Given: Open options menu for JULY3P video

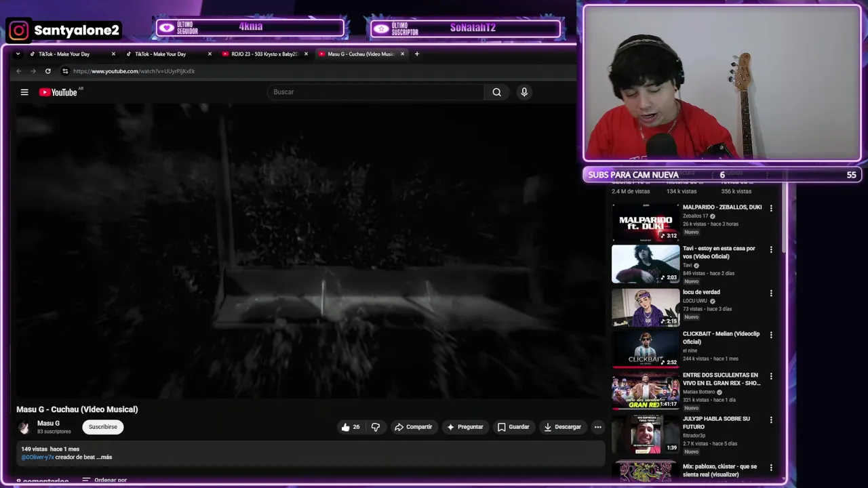Looking at the screenshot, I should click(x=771, y=420).
